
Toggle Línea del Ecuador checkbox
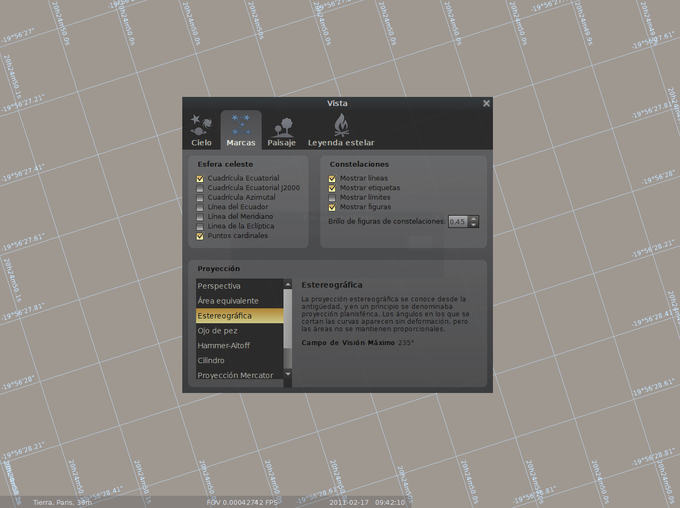point(200,207)
